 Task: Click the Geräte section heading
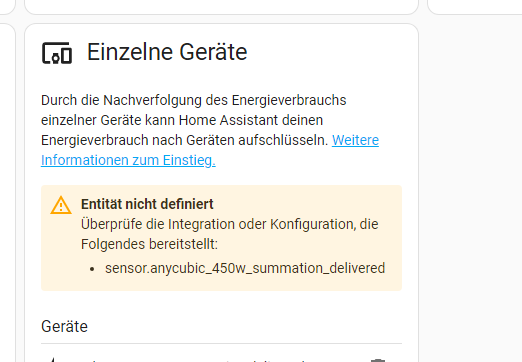click(64, 326)
